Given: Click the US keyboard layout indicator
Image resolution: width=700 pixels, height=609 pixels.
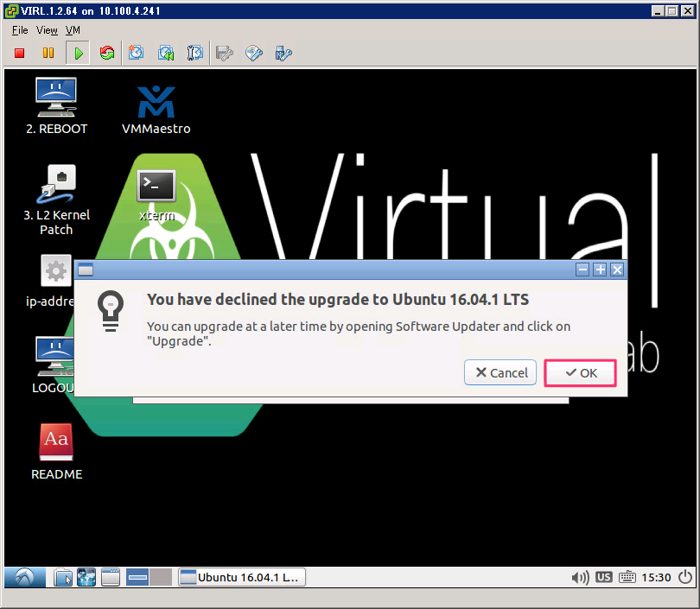Looking at the screenshot, I should point(603,577).
